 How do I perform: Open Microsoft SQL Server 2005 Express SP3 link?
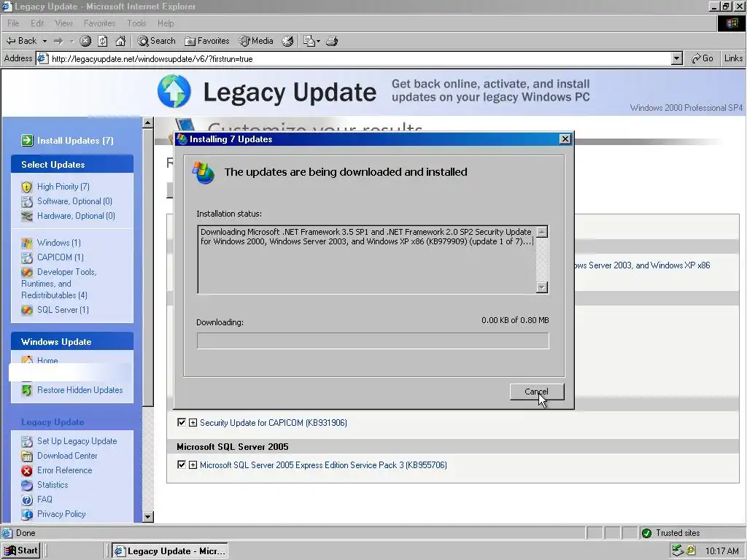(323, 464)
